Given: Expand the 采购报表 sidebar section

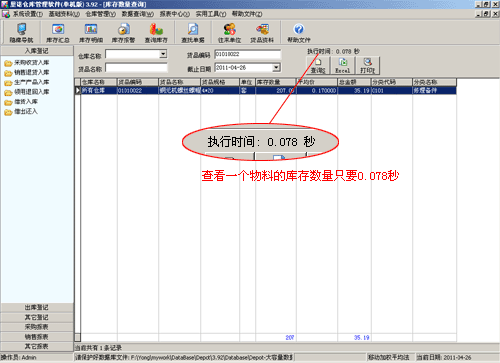Looking at the screenshot, I should tap(37, 327).
